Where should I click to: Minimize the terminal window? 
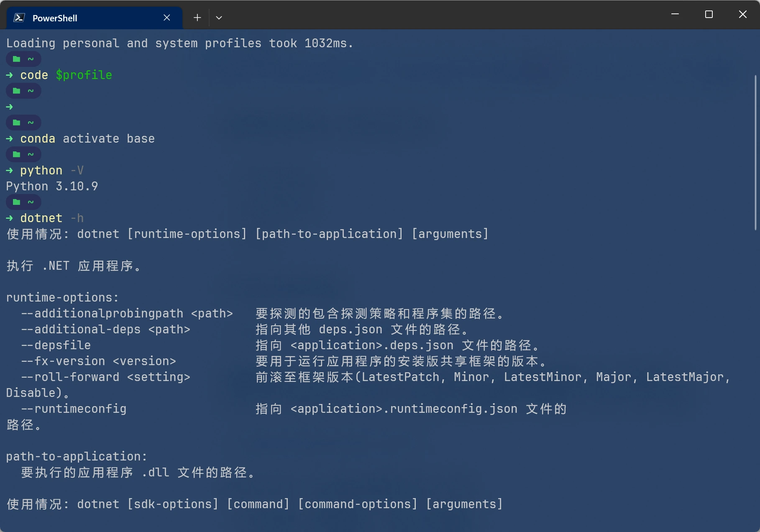coord(675,14)
